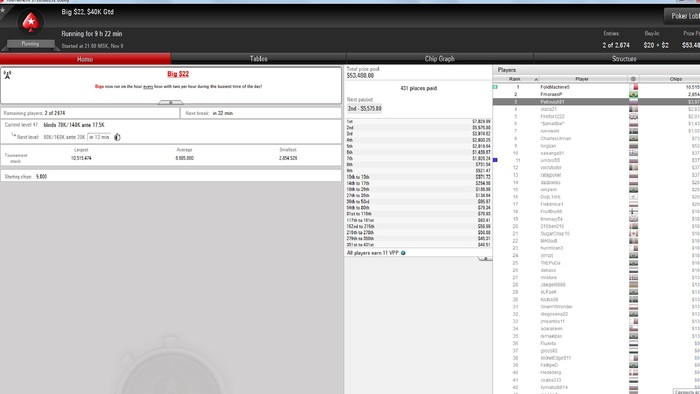Open the Poker Lobby button
Viewport: 700px width, 394px height.
coord(683,16)
